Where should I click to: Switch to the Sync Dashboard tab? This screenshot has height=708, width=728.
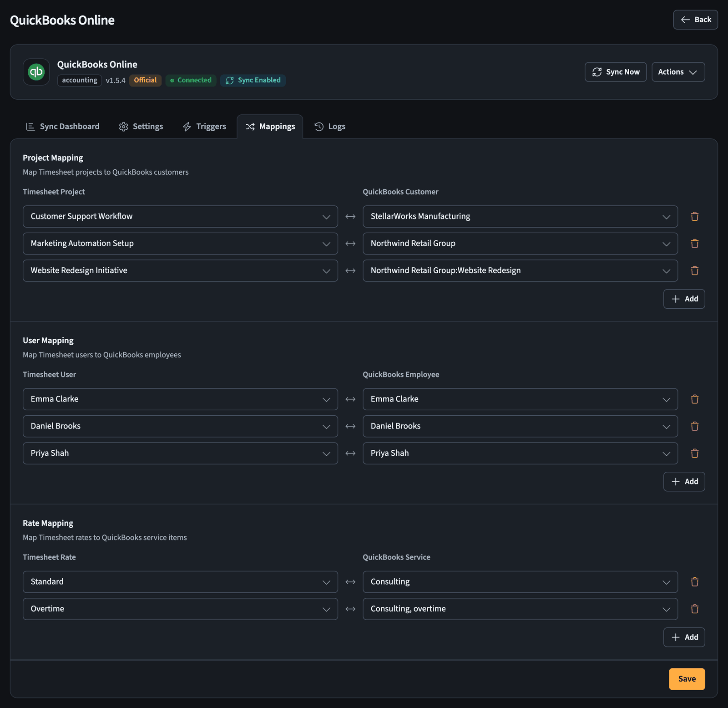coord(63,127)
